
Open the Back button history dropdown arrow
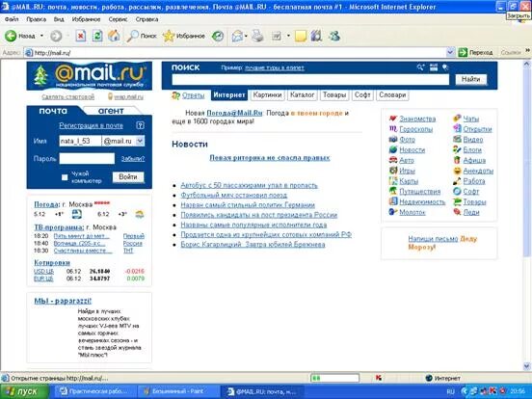click(41, 36)
